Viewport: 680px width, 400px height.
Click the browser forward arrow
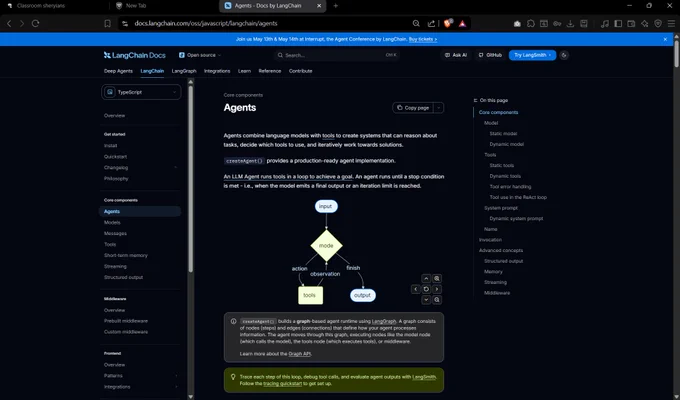(22, 23)
